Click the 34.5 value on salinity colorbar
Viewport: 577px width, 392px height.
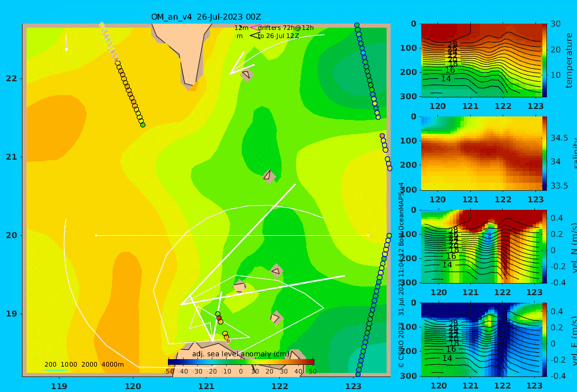point(559,138)
